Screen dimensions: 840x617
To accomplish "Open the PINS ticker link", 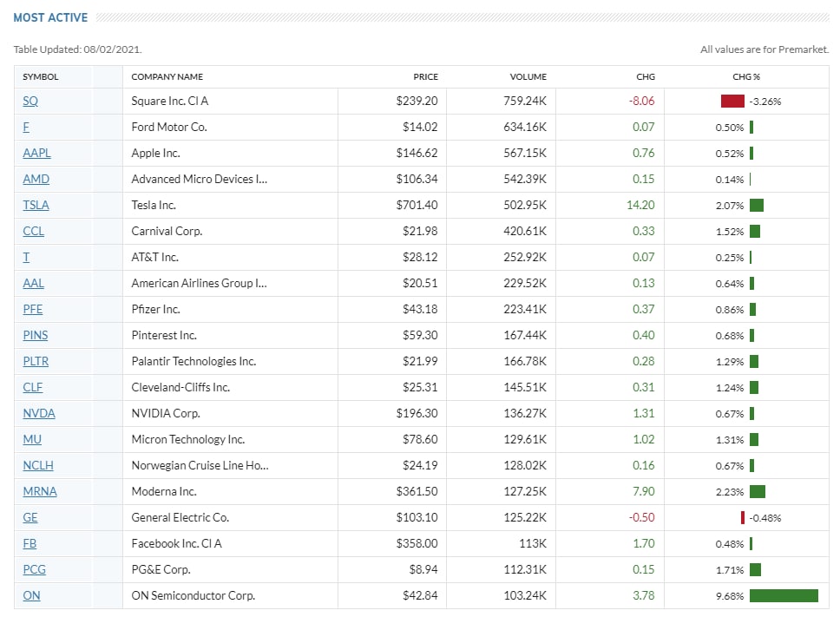I will (36, 335).
